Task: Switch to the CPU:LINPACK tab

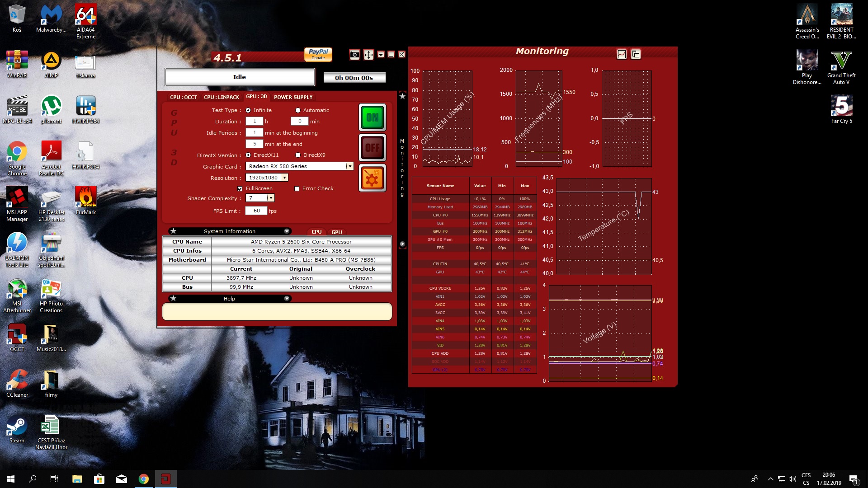Action: 222,97
